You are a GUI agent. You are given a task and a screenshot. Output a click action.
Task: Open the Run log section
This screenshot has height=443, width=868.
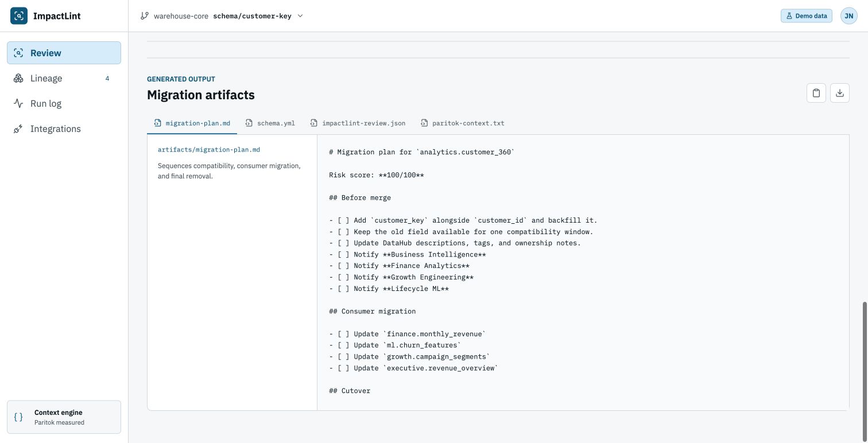(64, 103)
